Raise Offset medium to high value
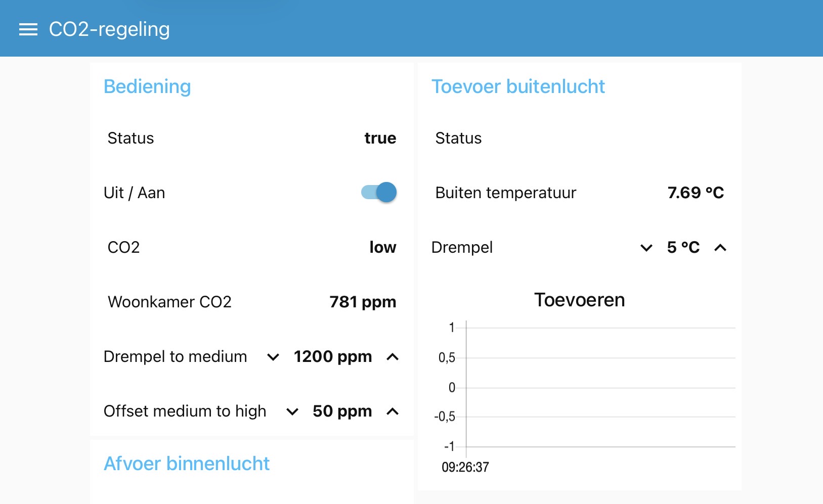 coord(393,412)
